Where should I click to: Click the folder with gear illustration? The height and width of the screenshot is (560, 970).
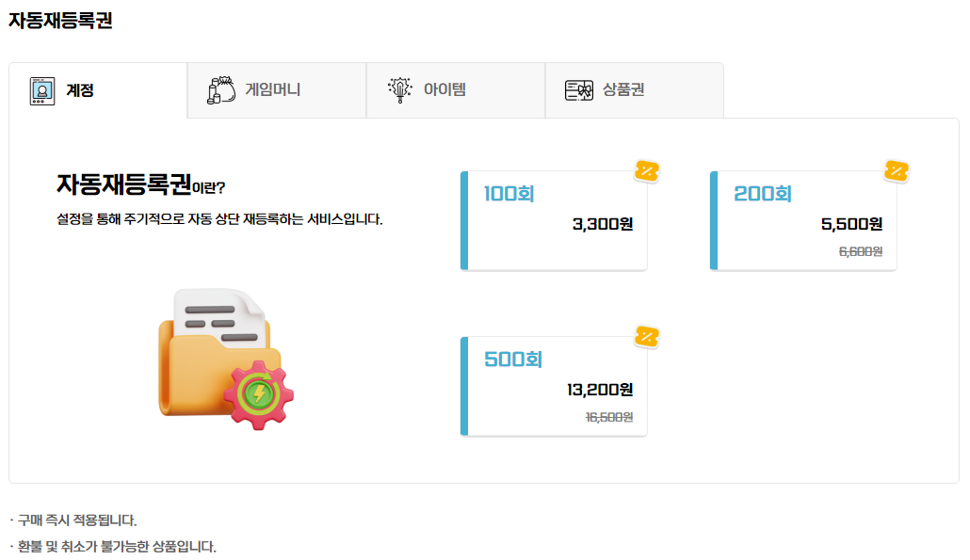tap(226, 360)
